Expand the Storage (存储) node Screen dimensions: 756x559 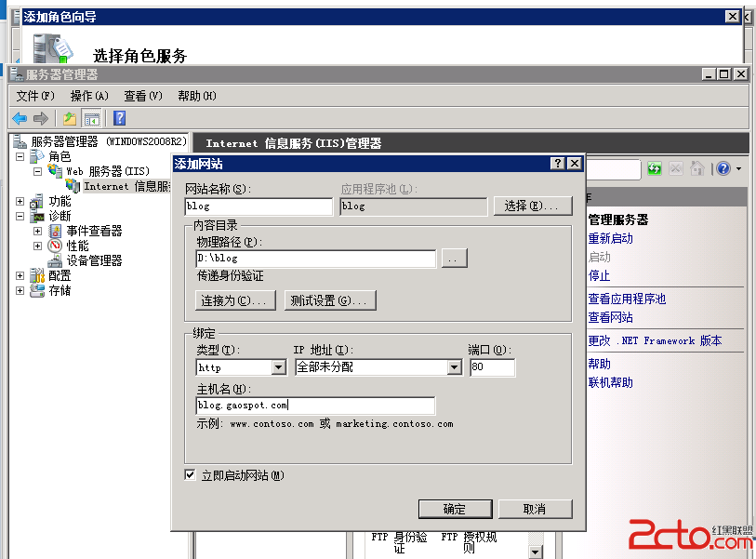click(x=20, y=291)
